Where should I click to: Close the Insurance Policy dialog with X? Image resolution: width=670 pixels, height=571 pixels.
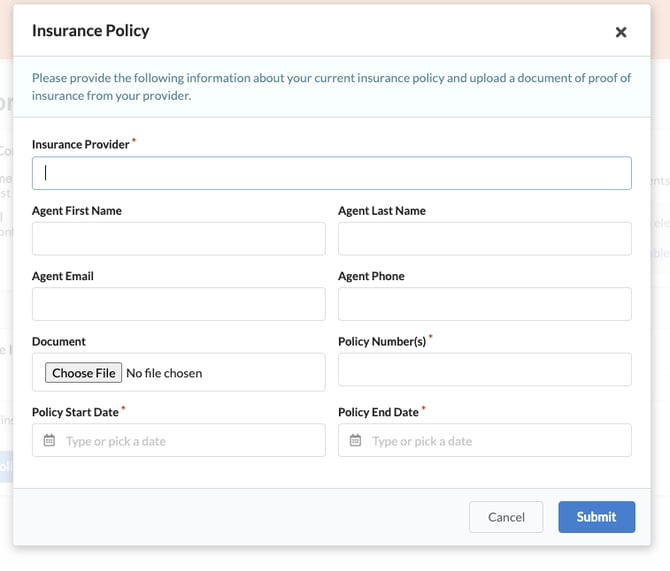(x=621, y=32)
